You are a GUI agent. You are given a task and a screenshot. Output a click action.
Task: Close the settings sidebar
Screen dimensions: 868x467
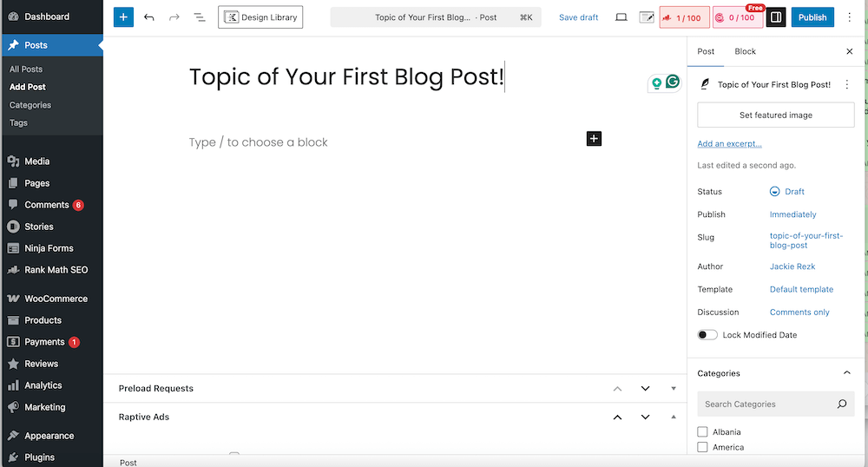point(849,51)
